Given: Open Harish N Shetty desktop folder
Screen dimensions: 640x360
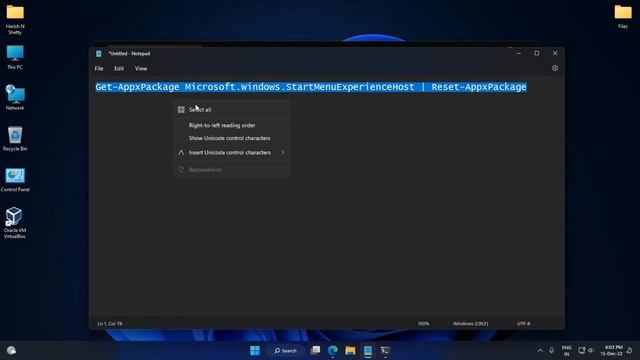Looking at the screenshot, I should 15,19.
